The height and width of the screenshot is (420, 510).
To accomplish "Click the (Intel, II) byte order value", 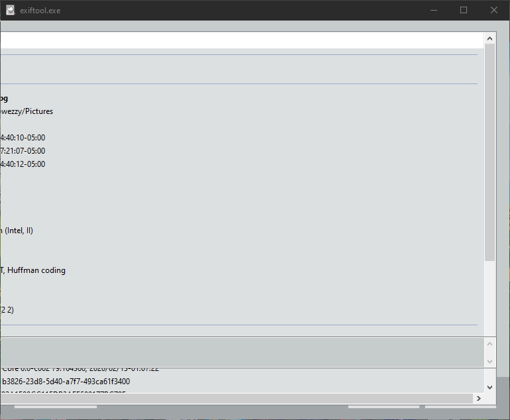I will coord(17,231).
